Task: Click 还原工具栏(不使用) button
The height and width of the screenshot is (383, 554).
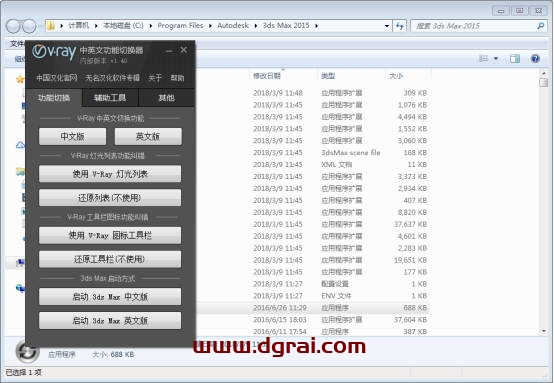Action: pos(110,259)
